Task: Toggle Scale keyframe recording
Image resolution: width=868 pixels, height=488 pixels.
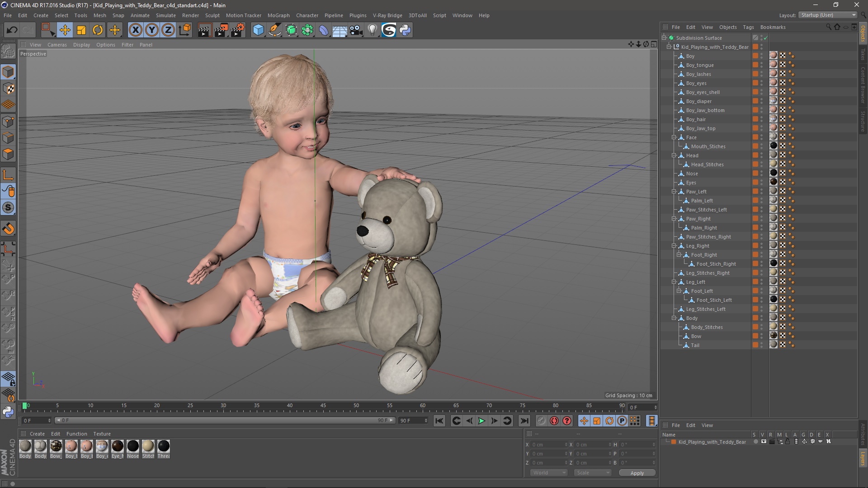Action: click(x=597, y=421)
